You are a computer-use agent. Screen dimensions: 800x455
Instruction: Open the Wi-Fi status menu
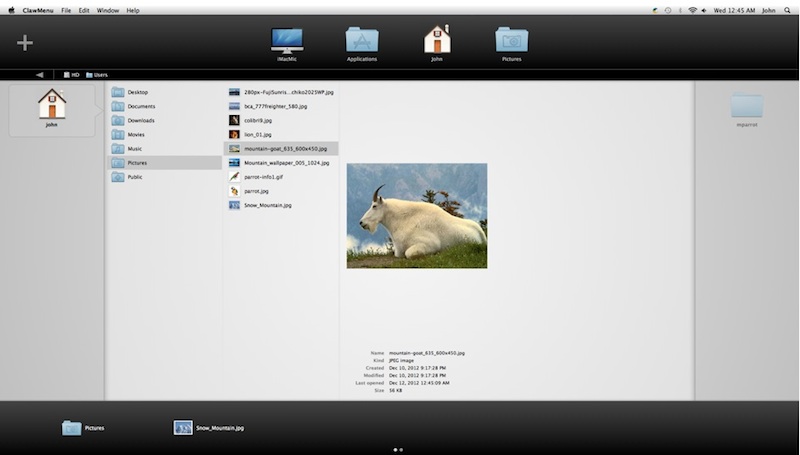click(692, 9)
